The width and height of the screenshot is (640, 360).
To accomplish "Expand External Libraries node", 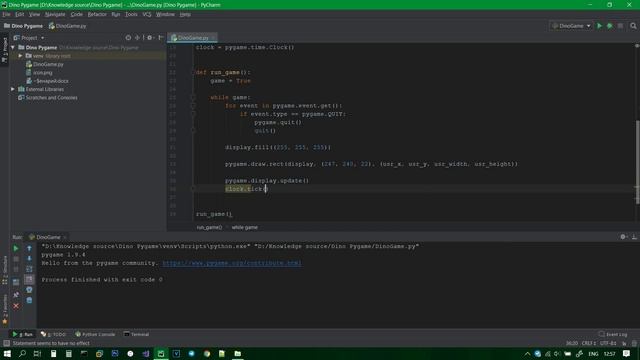I will pos(13,89).
